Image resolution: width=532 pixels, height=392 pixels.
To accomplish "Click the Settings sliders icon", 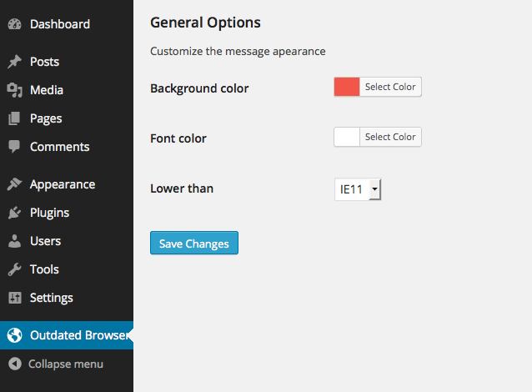I will 14,298.
